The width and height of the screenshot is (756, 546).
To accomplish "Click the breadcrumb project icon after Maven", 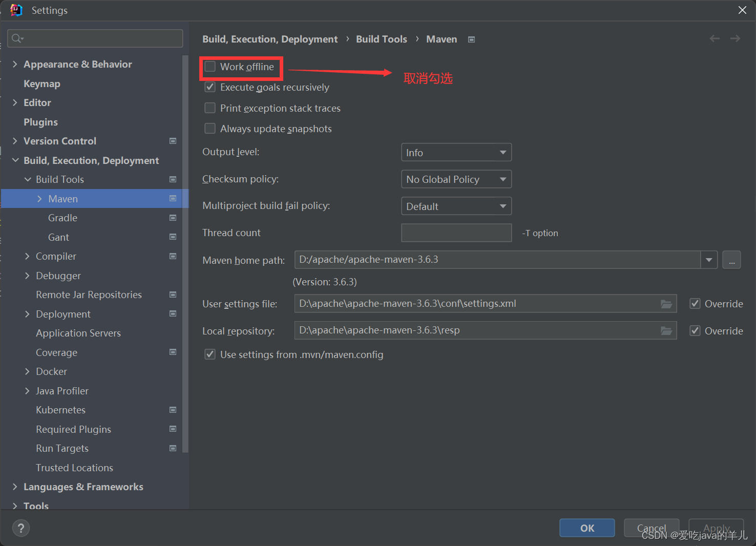I will pyautogui.click(x=472, y=39).
